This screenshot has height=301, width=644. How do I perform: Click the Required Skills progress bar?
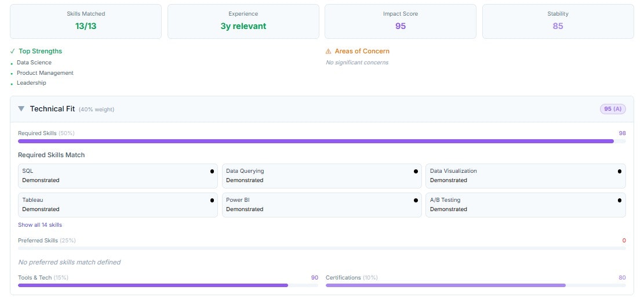click(x=322, y=142)
